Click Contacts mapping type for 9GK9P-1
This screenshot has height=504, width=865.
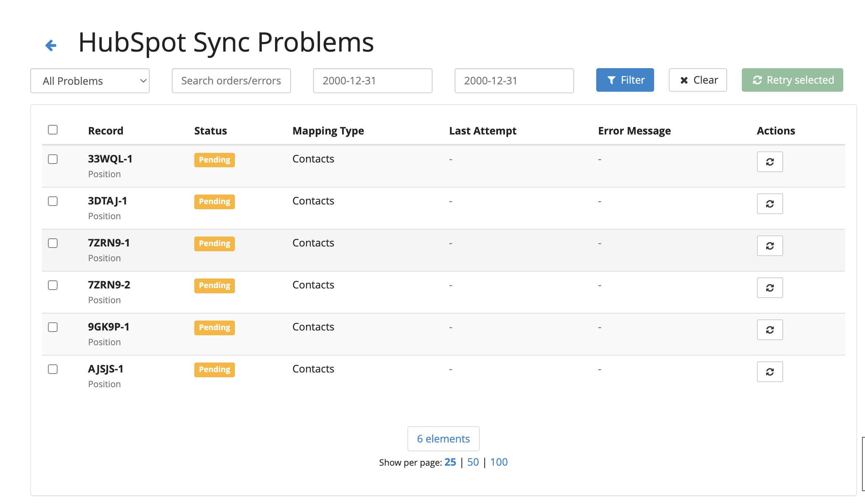coord(313,327)
